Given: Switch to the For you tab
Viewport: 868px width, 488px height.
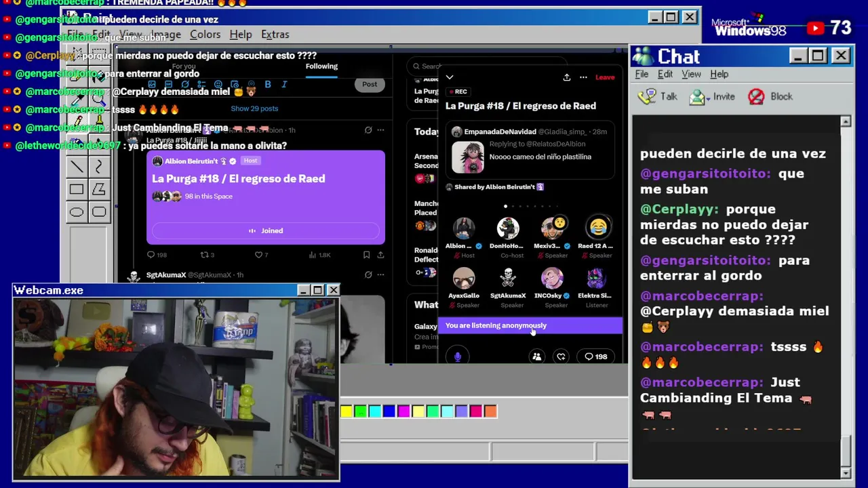Looking at the screenshot, I should (184, 66).
